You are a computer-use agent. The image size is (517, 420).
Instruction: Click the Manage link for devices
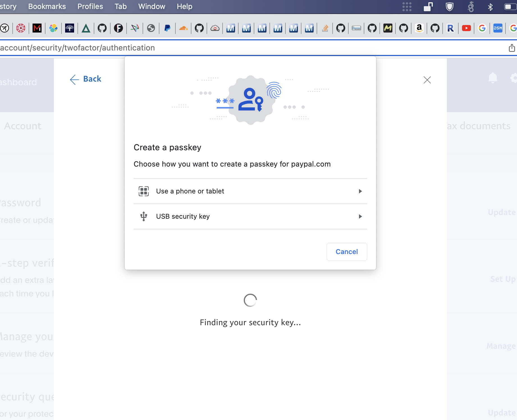pos(501,346)
